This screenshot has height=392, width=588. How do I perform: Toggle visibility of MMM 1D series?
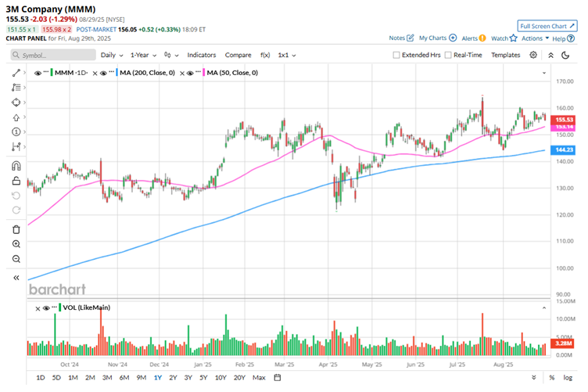pos(38,73)
